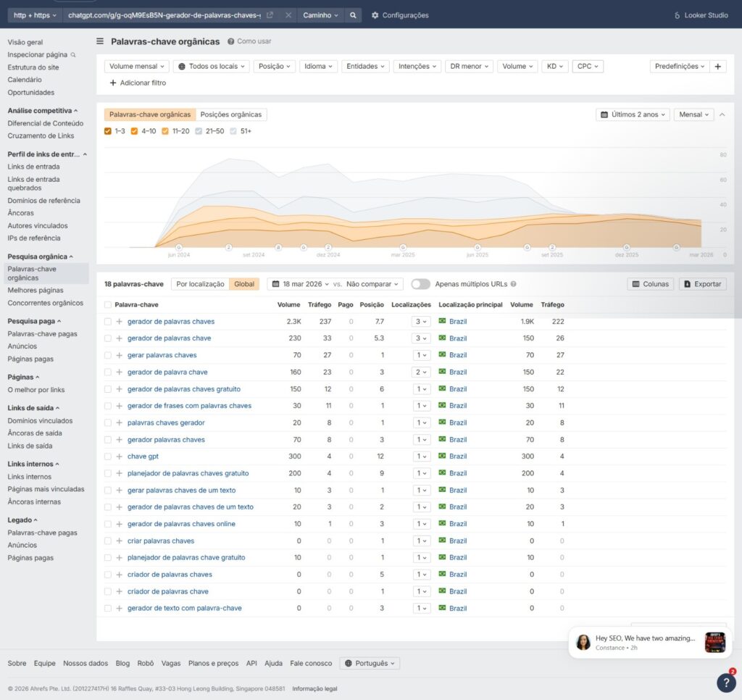Clear the URL with the X icon
The width and height of the screenshot is (742, 700).
coord(288,15)
